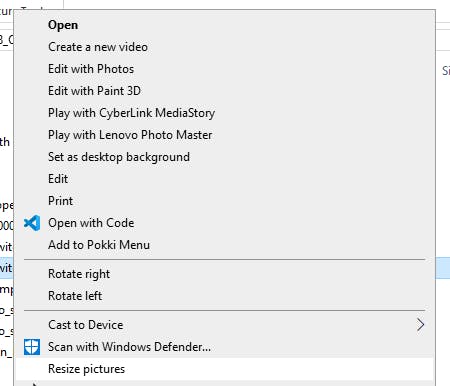The image size is (450, 386).
Task: Select Play with Lenovo Photo Master
Action: pyautogui.click(x=224, y=135)
